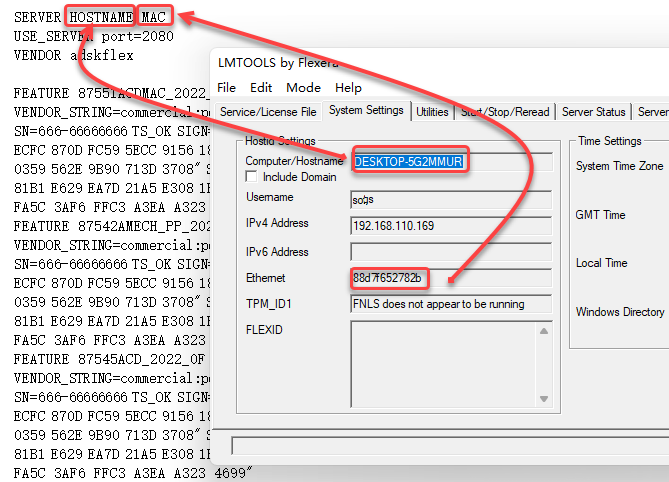Enable the Include Domain checkbox
669x482 pixels.
click(252, 177)
